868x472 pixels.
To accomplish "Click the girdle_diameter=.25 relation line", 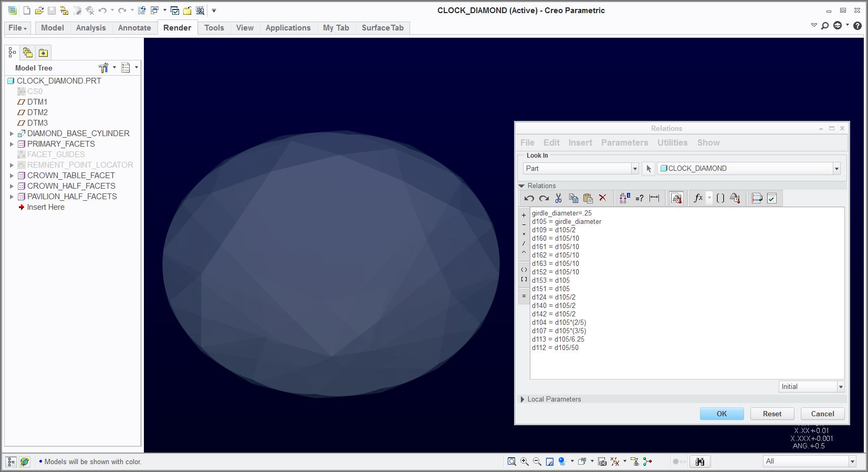I will point(561,213).
